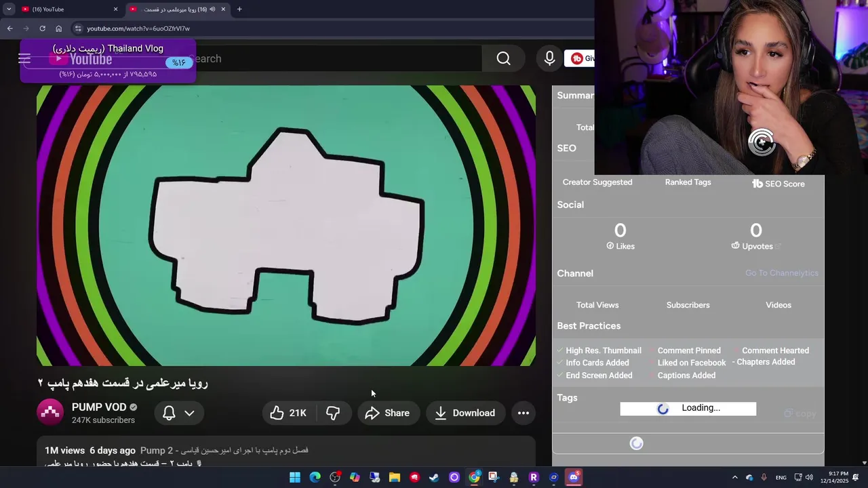Viewport: 868px width, 488px height.
Task: Dislike the video with thumbs down
Action: (333, 413)
